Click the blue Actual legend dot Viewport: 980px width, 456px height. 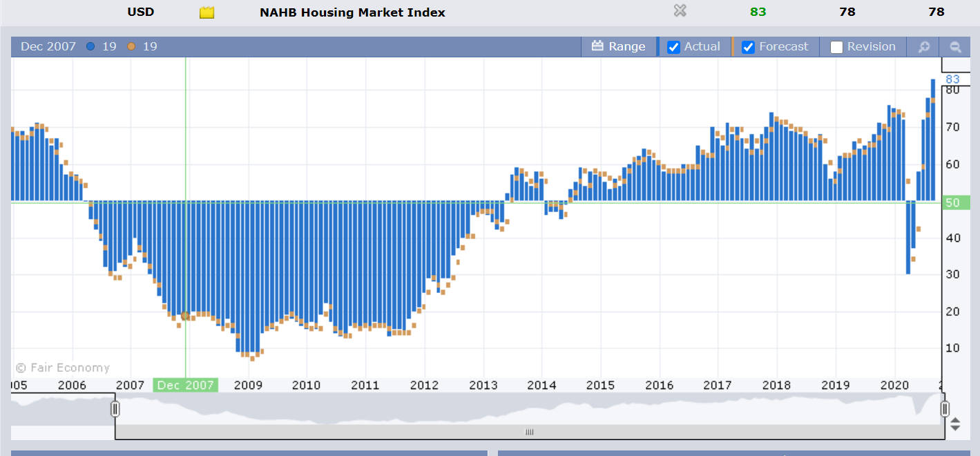[x=90, y=47]
